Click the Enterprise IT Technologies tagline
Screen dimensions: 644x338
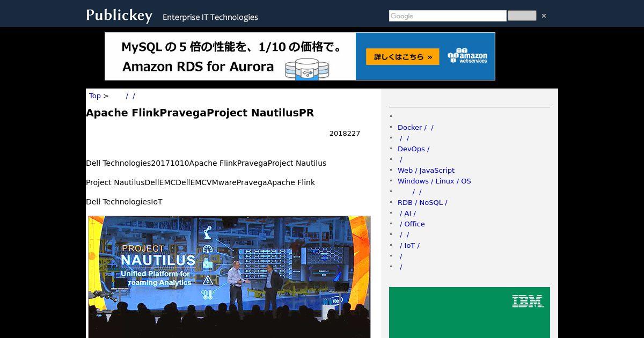(210, 17)
